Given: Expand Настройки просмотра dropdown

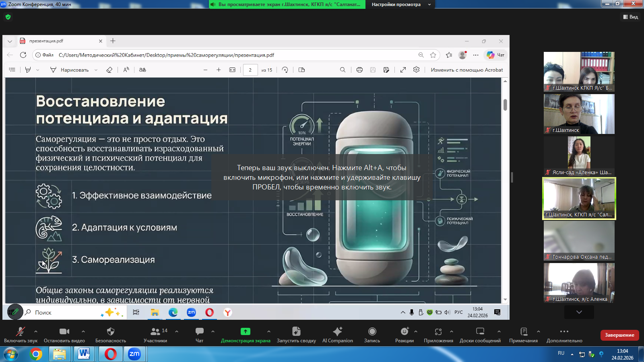Looking at the screenshot, I should (400, 4).
